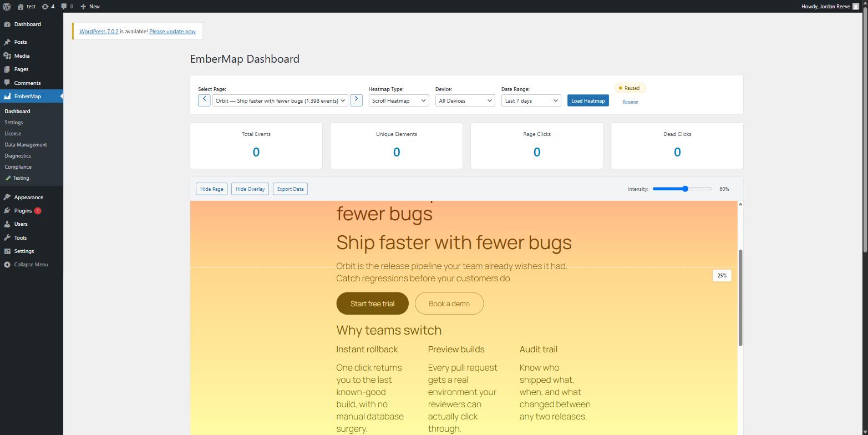Visit the test site home icon
Screen dimensions: 868x435
21,7
